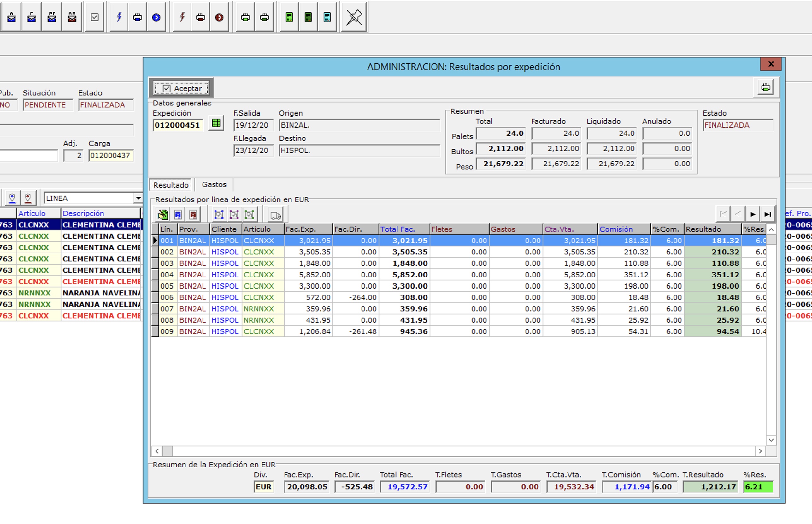812x524 pixels.
Task: Switch to the Gastos tab
Action: 214,184
